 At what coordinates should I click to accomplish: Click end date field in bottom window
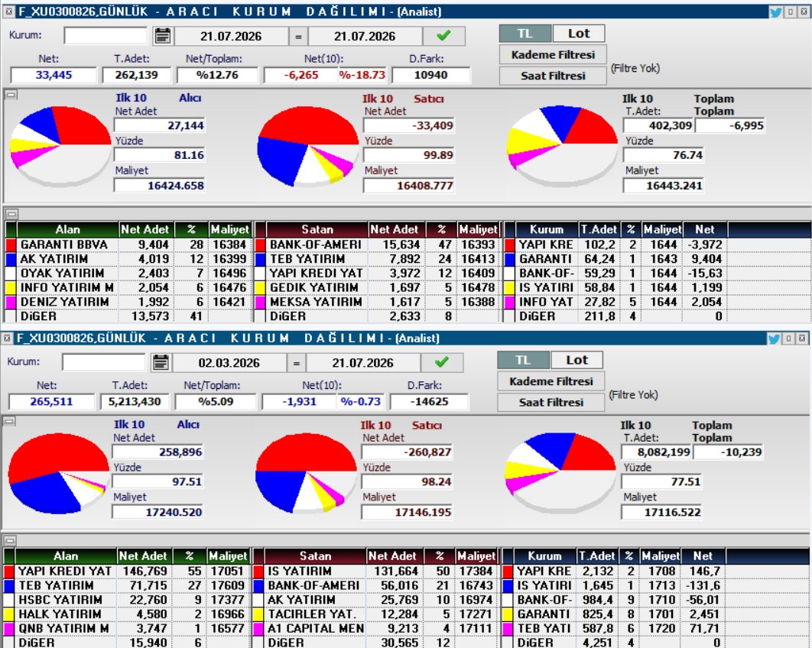[362, 363]
